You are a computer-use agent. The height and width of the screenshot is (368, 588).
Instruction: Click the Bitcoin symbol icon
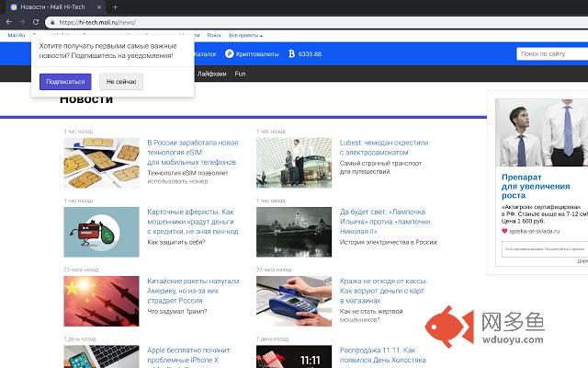[291, 53]
